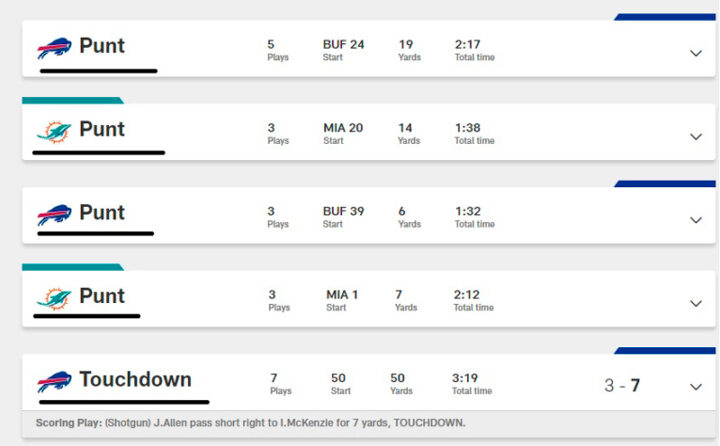This screenshot has width=720, height=446.
Task: Open the chevron for the BUF 39 drive
Action: 696,220
